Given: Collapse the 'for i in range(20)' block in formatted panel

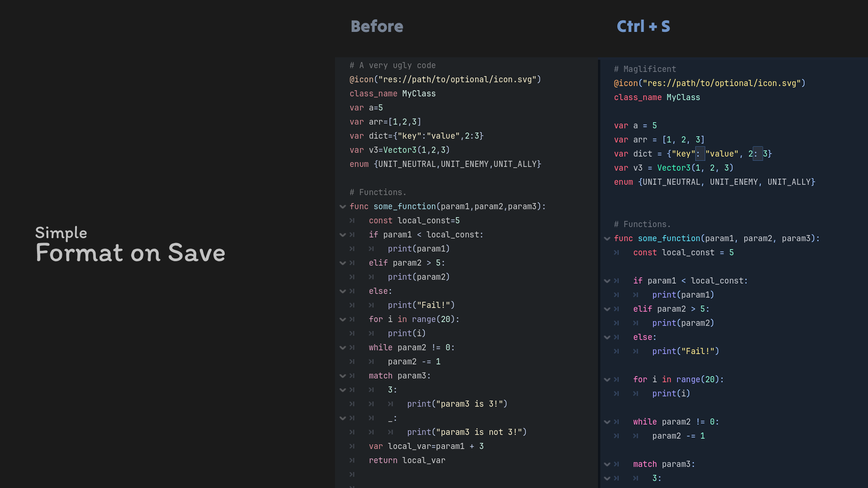Looking at the screenshot, I should pyautogui.click(x=607, y=380).
